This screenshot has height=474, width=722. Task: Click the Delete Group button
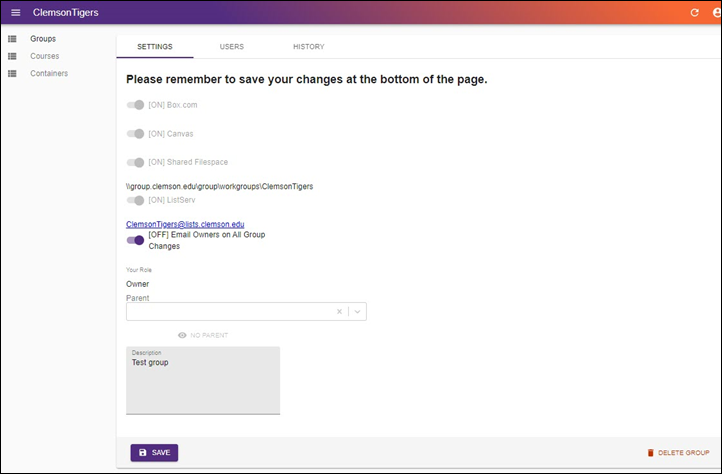(x=678, y=453)
